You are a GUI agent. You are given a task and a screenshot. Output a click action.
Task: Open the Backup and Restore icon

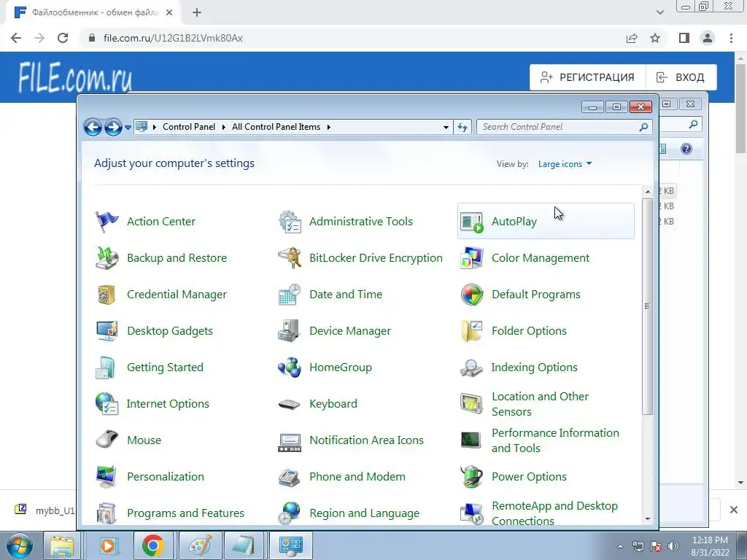(107, 258)
